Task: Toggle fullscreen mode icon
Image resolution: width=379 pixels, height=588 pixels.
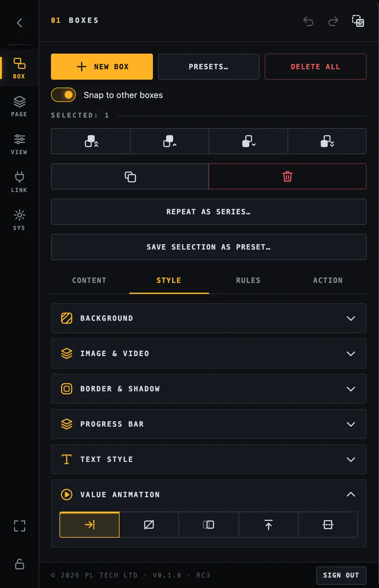Action: [x=19, y=526]
